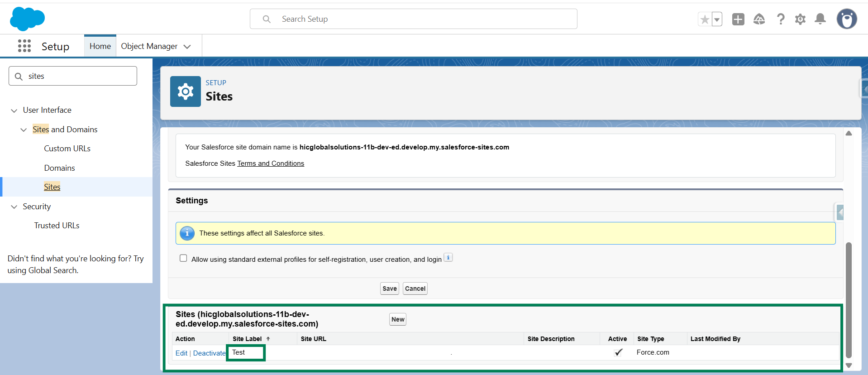
Task: Click the magnifier icon in Quick Find
Action: [x=19, y=76]
